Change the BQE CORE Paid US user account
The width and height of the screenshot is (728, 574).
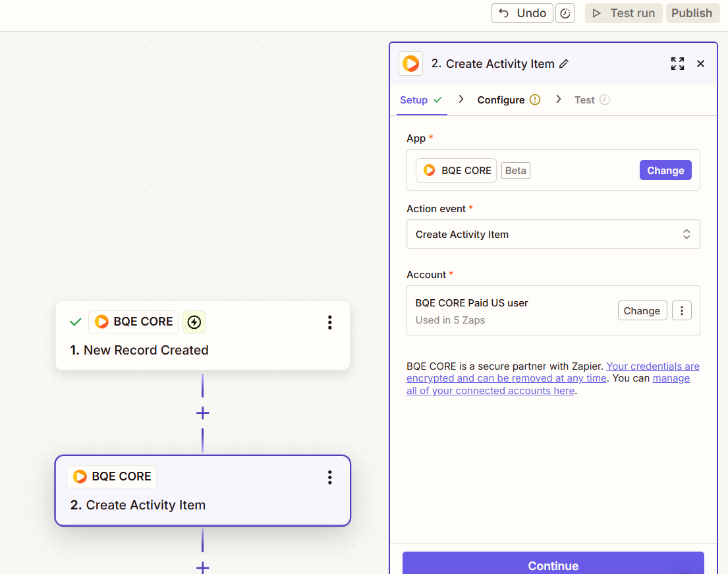642,310
